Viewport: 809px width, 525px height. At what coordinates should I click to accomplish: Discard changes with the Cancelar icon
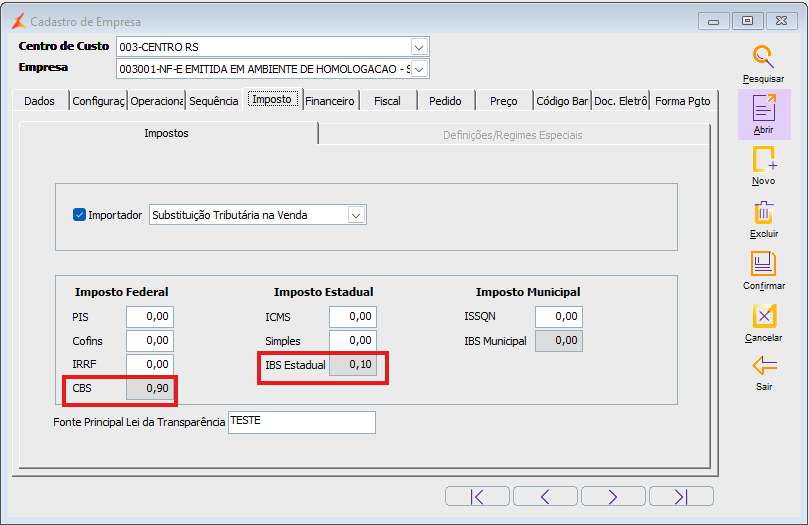(x=764, y=316)
